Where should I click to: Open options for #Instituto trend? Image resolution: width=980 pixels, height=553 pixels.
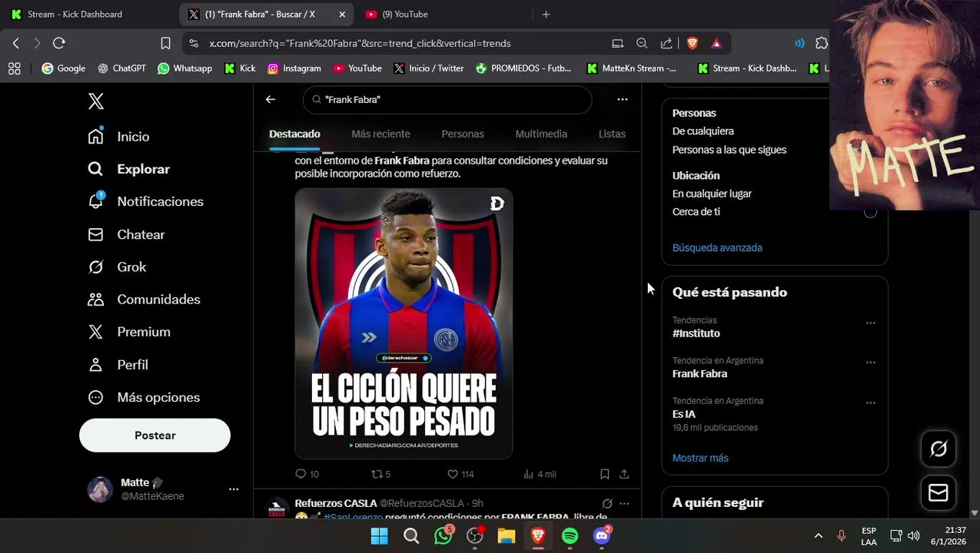pos(870,323)
